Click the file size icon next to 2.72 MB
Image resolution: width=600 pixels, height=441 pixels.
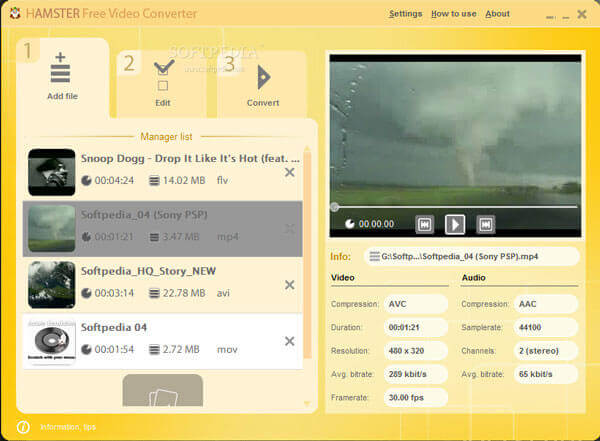pos(154,350)
